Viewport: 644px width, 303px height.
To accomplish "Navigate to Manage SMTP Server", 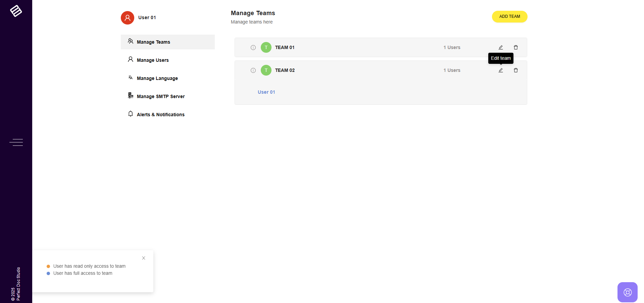I will pos(160,96).
